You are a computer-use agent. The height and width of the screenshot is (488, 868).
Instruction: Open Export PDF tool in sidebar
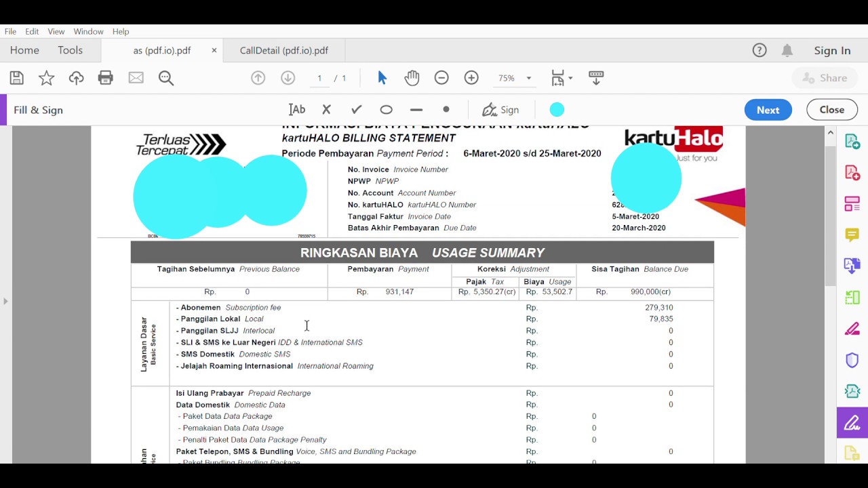click(852, 142)
